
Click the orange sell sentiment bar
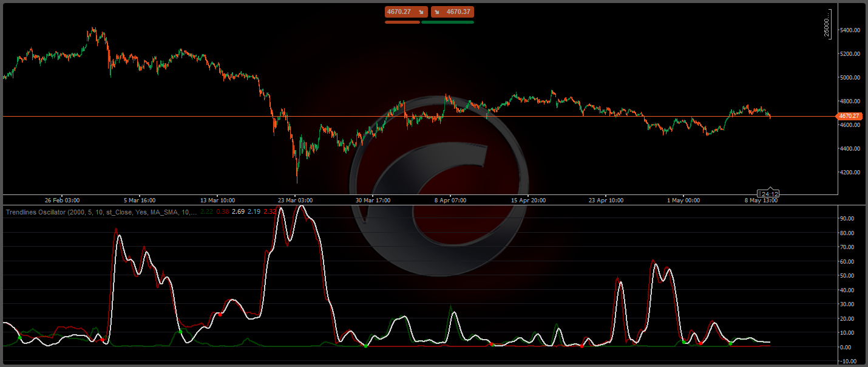tap(402, 22)
